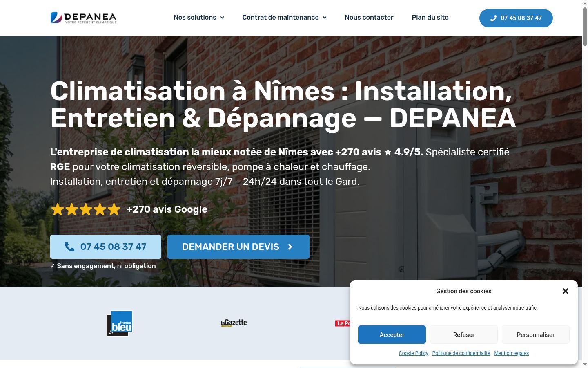Click the Le Point logo behind the cookie dialog

point(343,323)
